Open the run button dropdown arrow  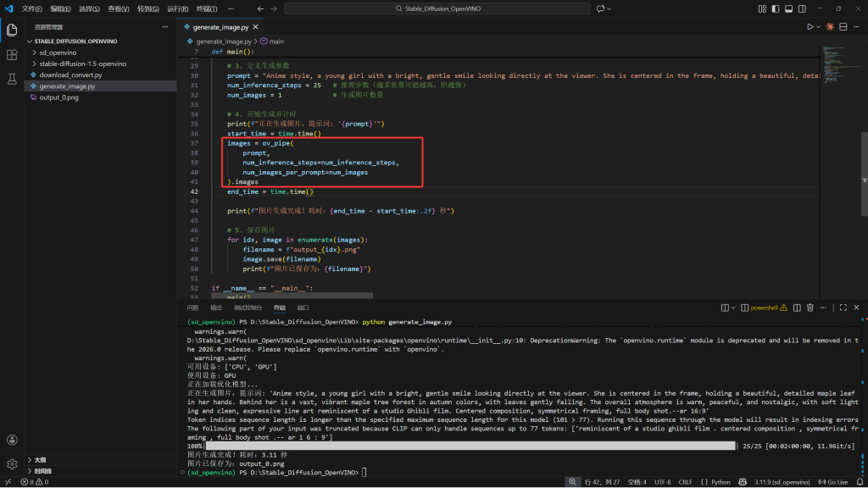pyautogui.click(x=820, y=27)
